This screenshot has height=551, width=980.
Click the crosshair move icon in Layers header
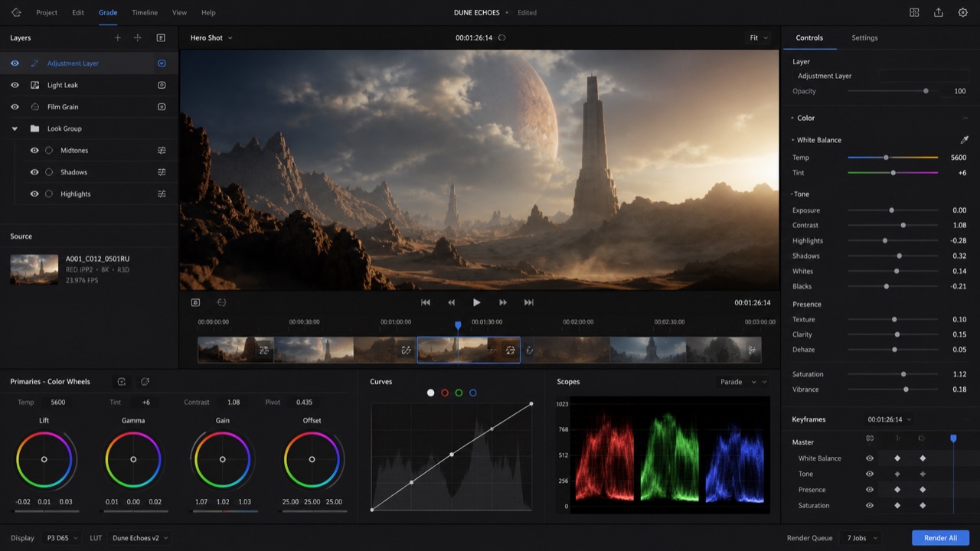point(138,37)
